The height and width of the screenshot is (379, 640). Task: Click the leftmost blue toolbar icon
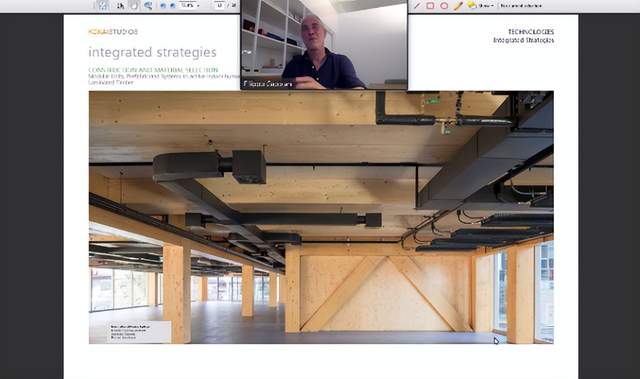click(x=103, y=6)
